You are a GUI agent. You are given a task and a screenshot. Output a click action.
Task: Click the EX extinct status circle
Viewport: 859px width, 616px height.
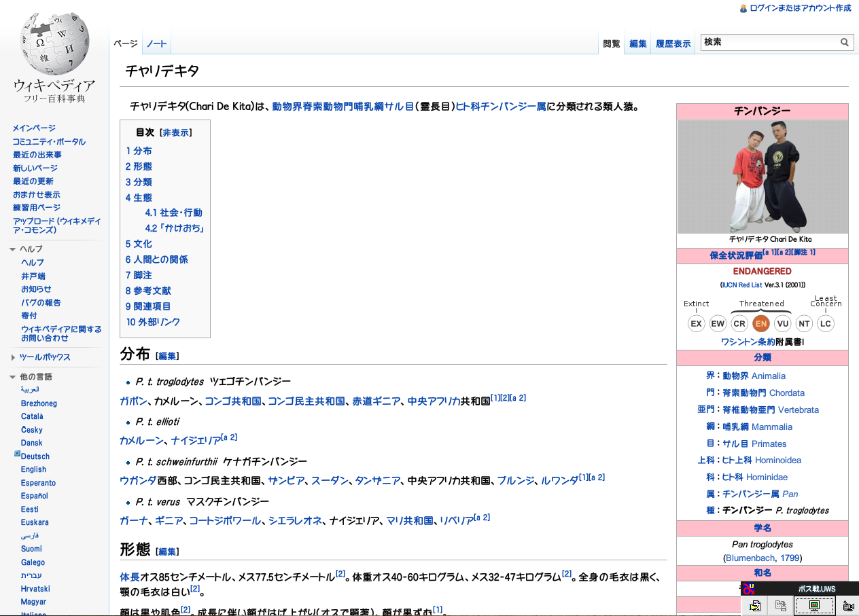click(x=696, y=324)
